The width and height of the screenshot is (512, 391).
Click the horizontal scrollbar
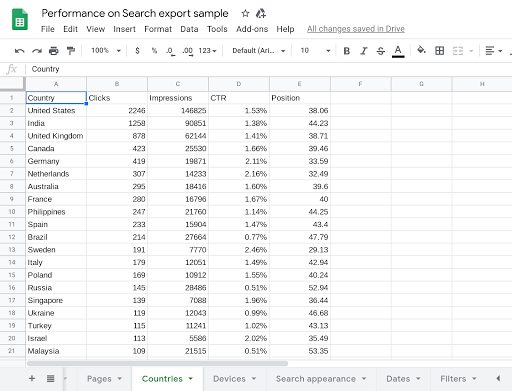157,363
